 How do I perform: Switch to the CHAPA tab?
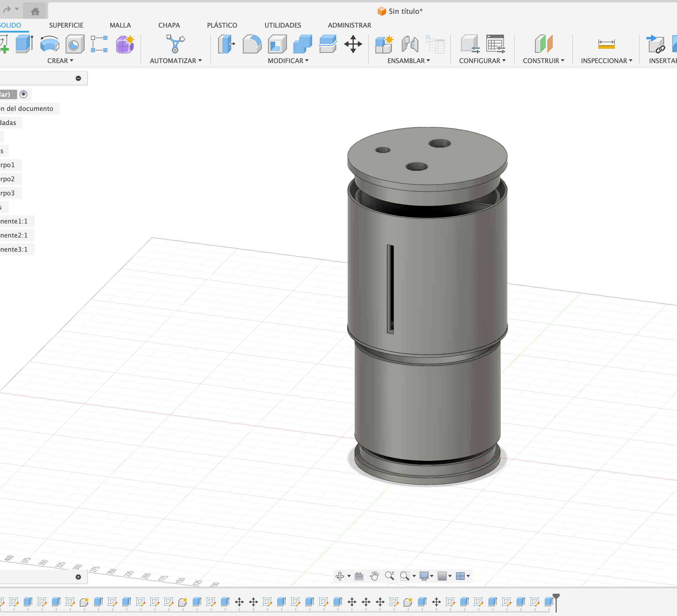click(169, 25)
